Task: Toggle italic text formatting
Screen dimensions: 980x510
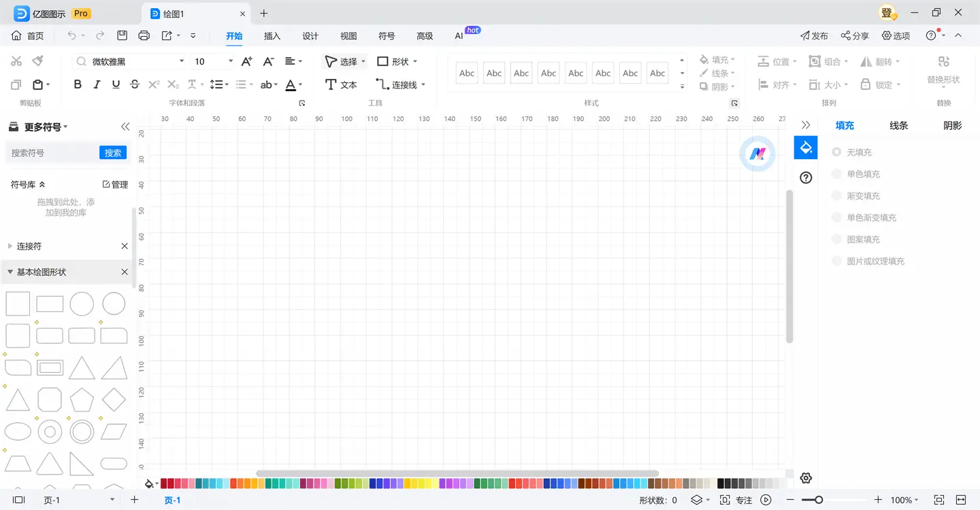Action: 97,84
